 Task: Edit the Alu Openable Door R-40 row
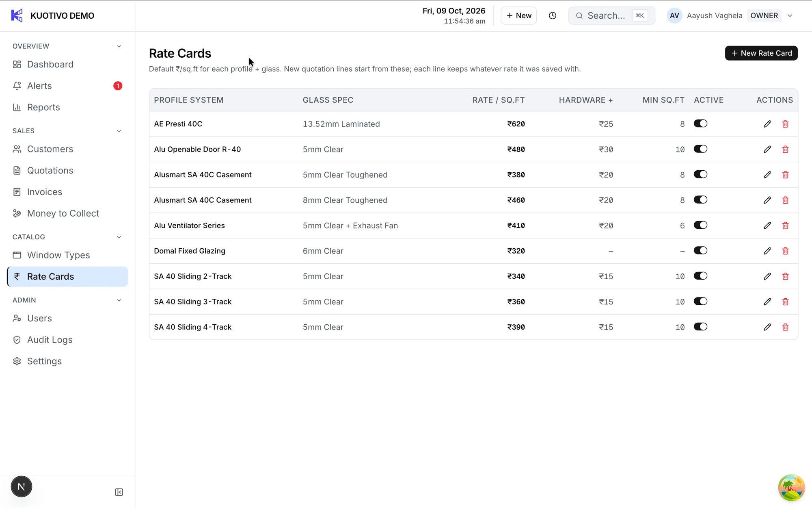(767, 149)
